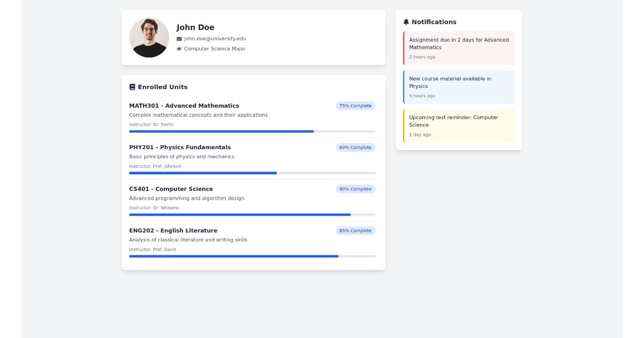The width and height of the screenshot is (644, 338).
Task: Open the Enrolled Units section header
Action: [162, 86]
